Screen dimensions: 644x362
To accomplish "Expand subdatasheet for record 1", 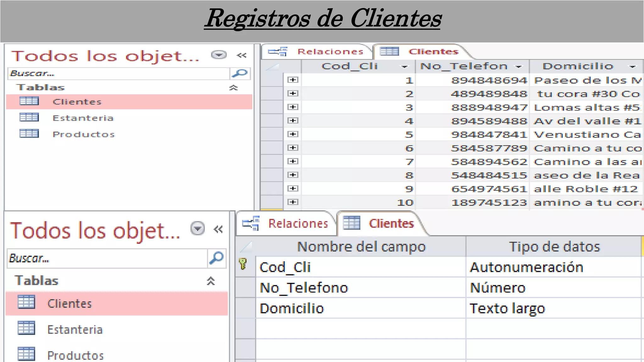I will pos(293,80).
